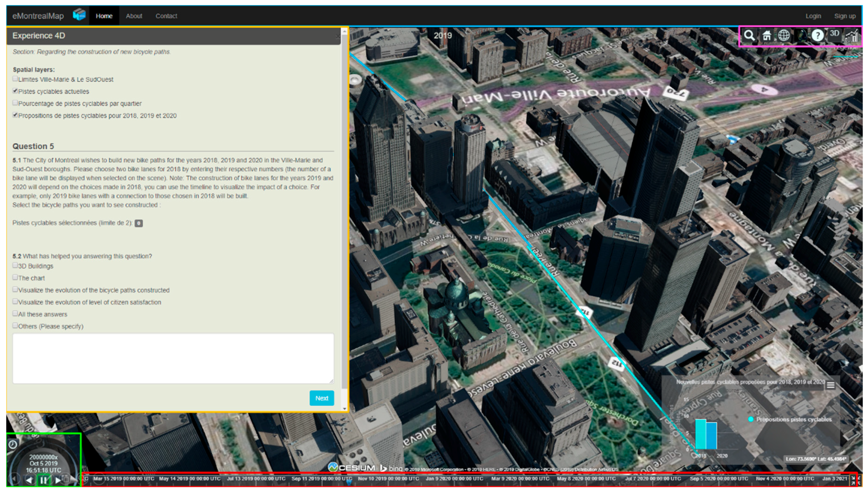
Task: Check the 3D Buildings answer option
Action: tap(15, 265)
